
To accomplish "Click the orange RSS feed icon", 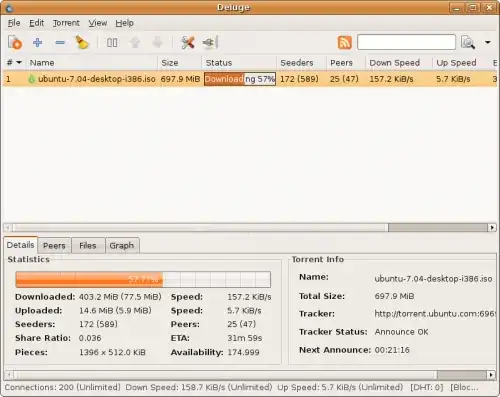I will (345, 43).
